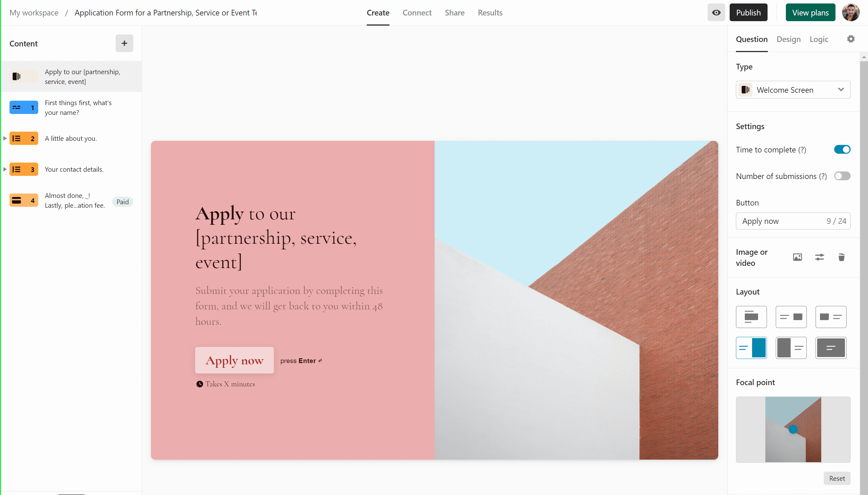
Task: Click the focal point thumbnail
Action: (x=793, y=429)
